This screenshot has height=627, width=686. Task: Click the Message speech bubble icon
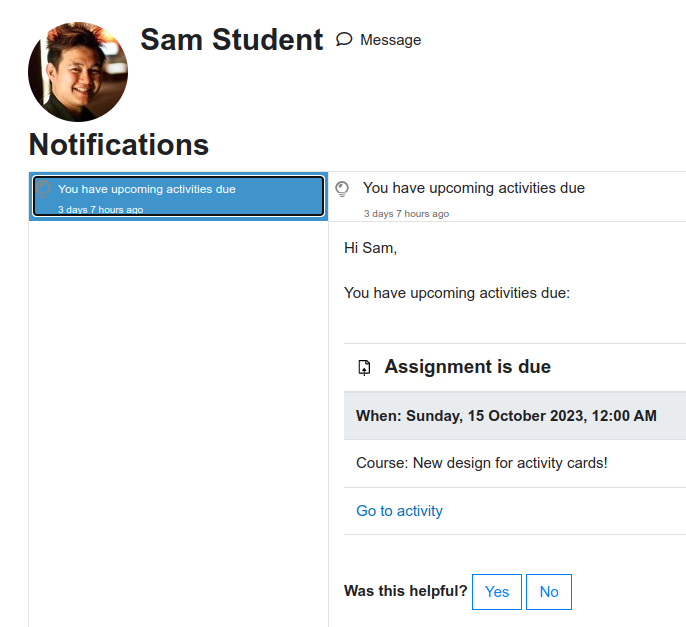click(x=344, y=39)
